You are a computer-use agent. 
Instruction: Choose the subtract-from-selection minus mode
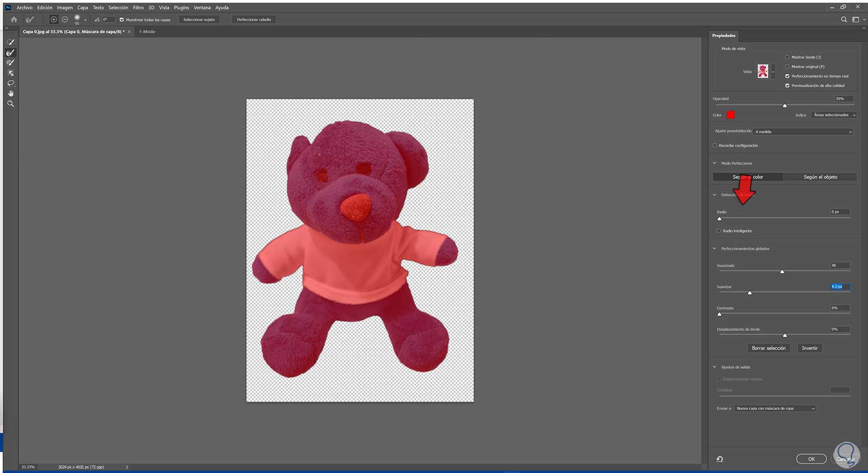65,20
